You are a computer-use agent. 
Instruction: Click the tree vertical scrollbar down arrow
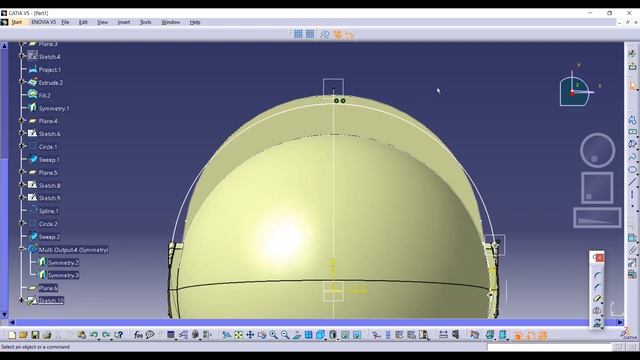(4, 315)
